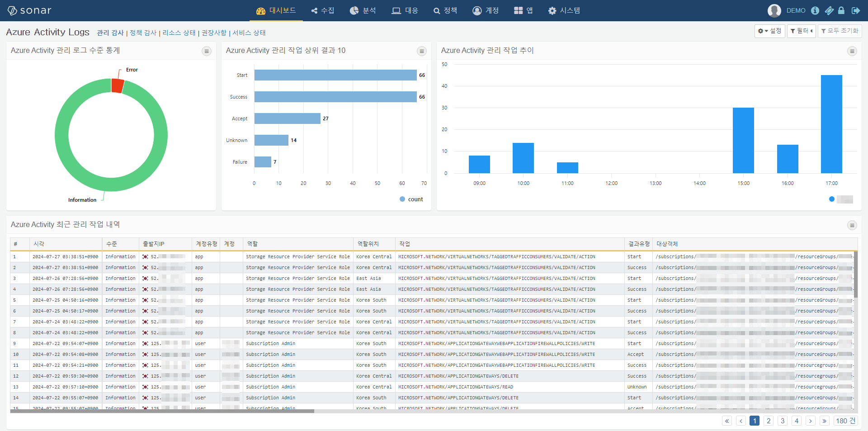Toggle the blue legend dot in trend chart
Viewport: 868px width, 431px height.
coord(832,199)
